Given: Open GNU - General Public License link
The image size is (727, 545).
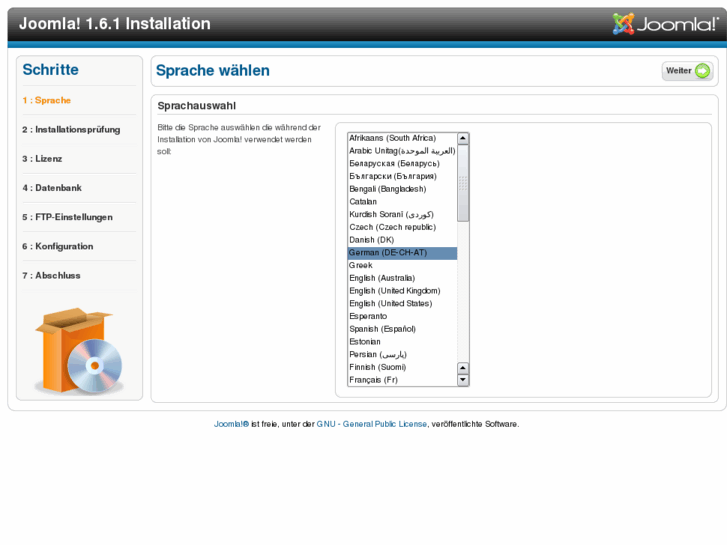Looking at the screenshot, I should [x=371, y=424].
